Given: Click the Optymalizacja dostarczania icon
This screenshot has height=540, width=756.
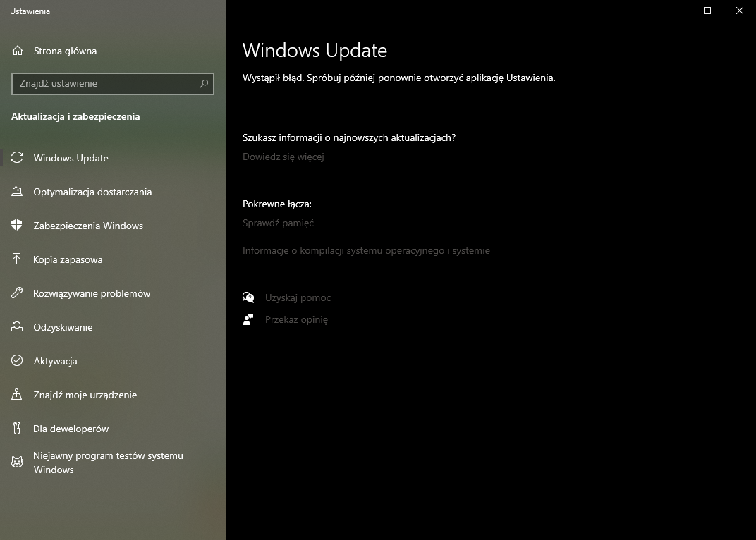Looking at the screenshot, I should (17, 192).
